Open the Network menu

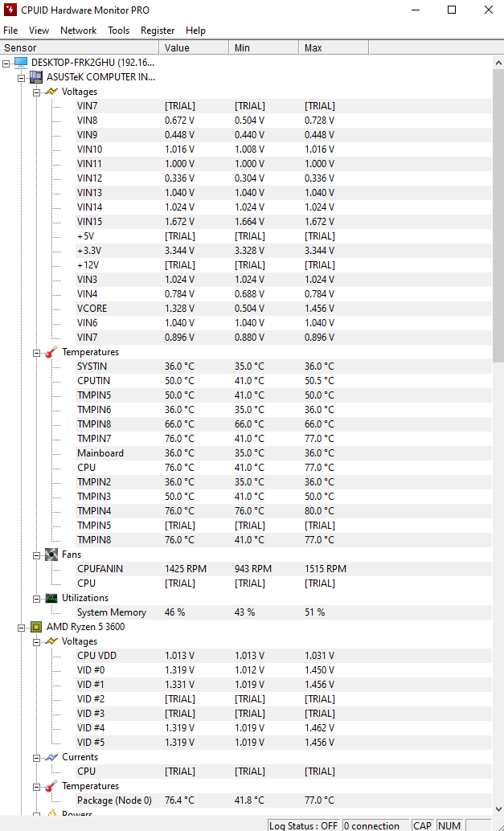click(78, 31)
